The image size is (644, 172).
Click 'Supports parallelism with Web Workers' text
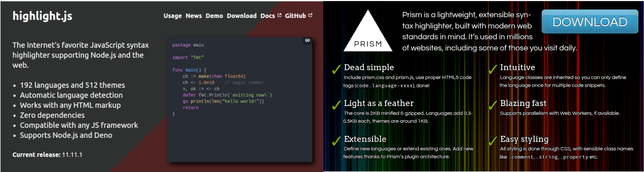pos(560,113)
